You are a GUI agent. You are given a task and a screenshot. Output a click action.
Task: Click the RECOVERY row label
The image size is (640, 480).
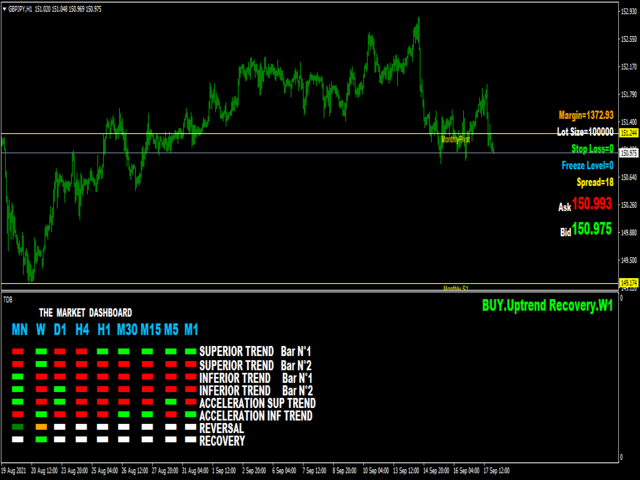[x=222, y=441]
